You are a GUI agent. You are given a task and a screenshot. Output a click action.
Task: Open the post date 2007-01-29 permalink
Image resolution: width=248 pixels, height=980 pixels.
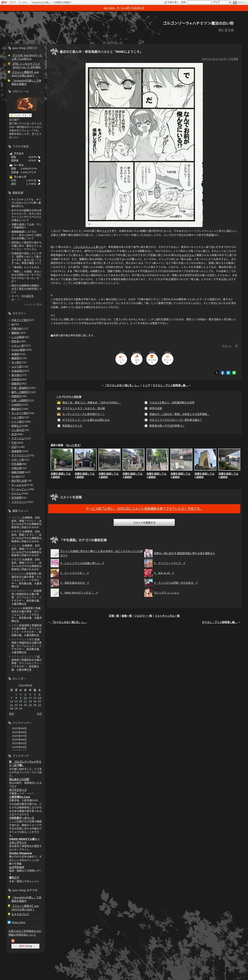click(214, 59)
